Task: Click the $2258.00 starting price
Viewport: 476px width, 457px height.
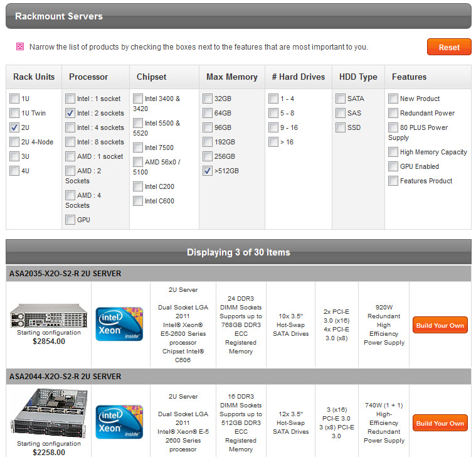Action: (49, 452)
